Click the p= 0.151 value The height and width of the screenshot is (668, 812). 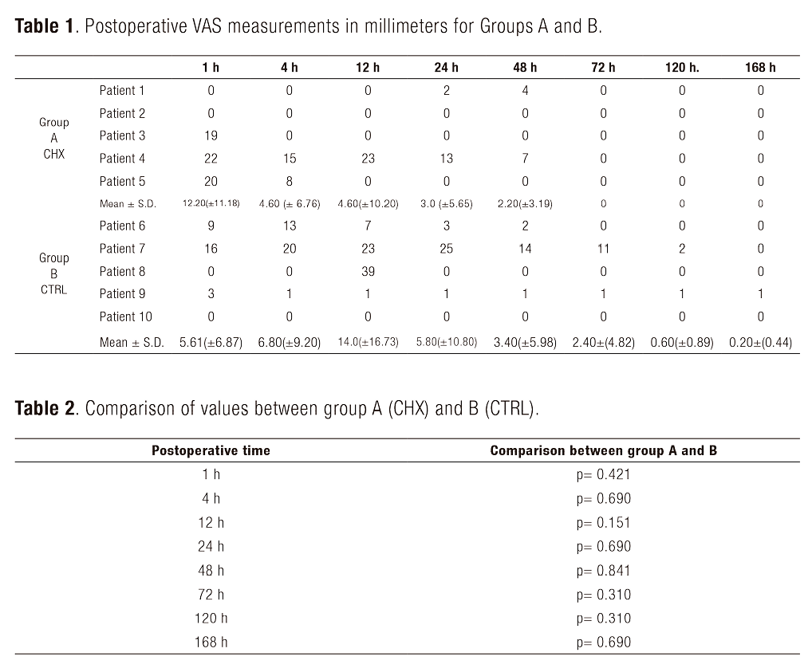click(x=603, y=523)
